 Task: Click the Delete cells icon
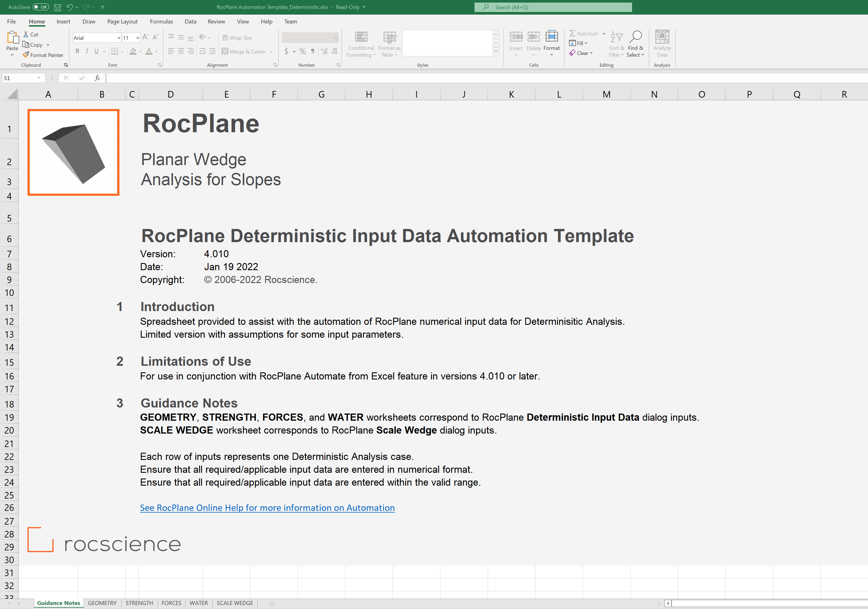(534, 37)
